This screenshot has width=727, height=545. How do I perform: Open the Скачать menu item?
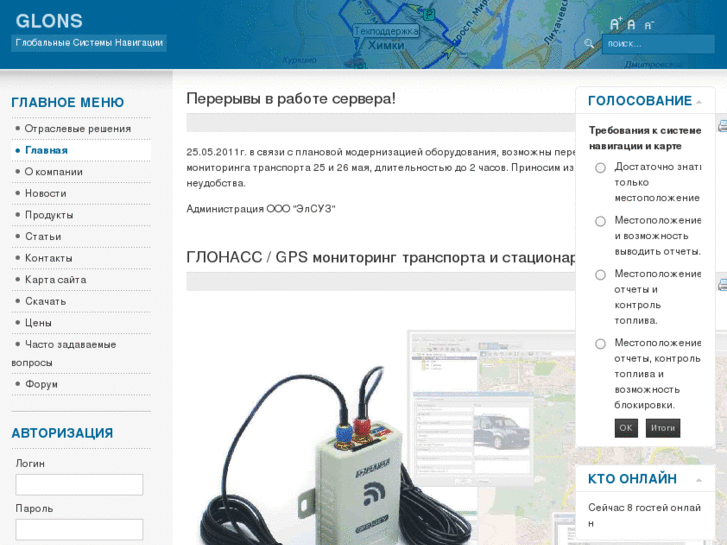[x=45, y=301]
